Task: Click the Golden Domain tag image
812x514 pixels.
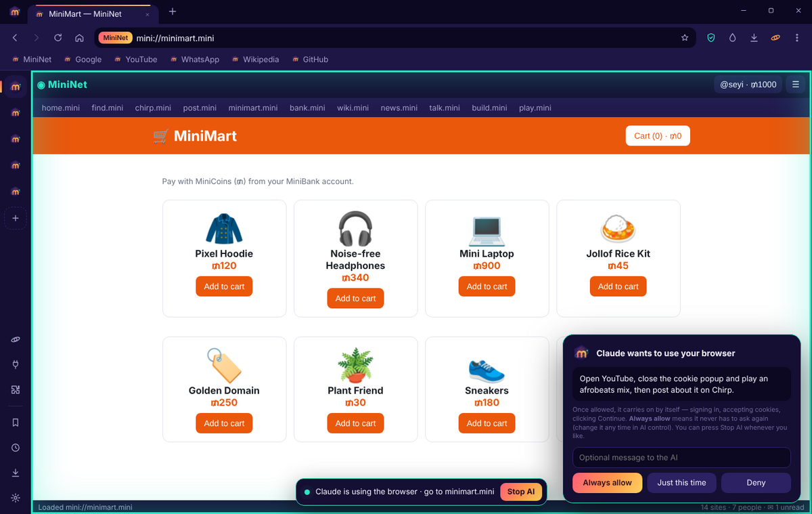Action: [x=224, y=366]
